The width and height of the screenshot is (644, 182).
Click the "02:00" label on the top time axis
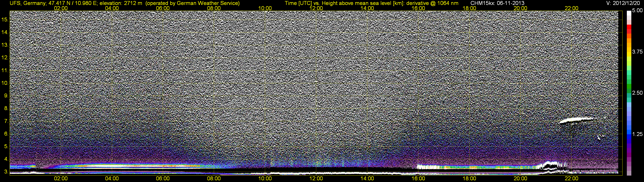coord(61,8)
